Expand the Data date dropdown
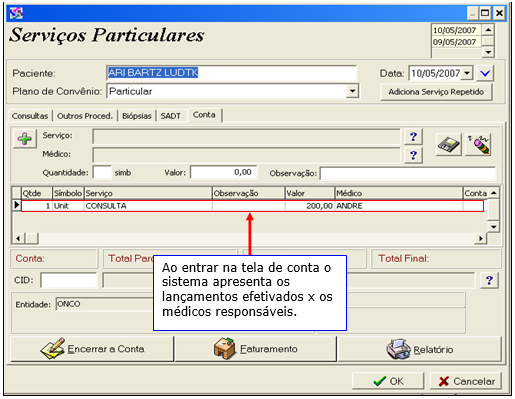515x399 pixels. point(467,73)
